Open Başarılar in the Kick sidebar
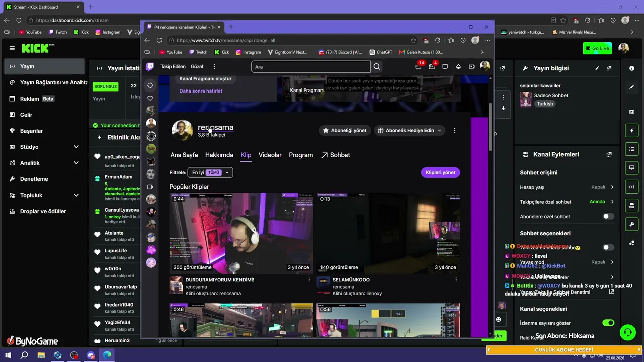Image resolution: width=644 pixels, height=362 pixels. 31,131
